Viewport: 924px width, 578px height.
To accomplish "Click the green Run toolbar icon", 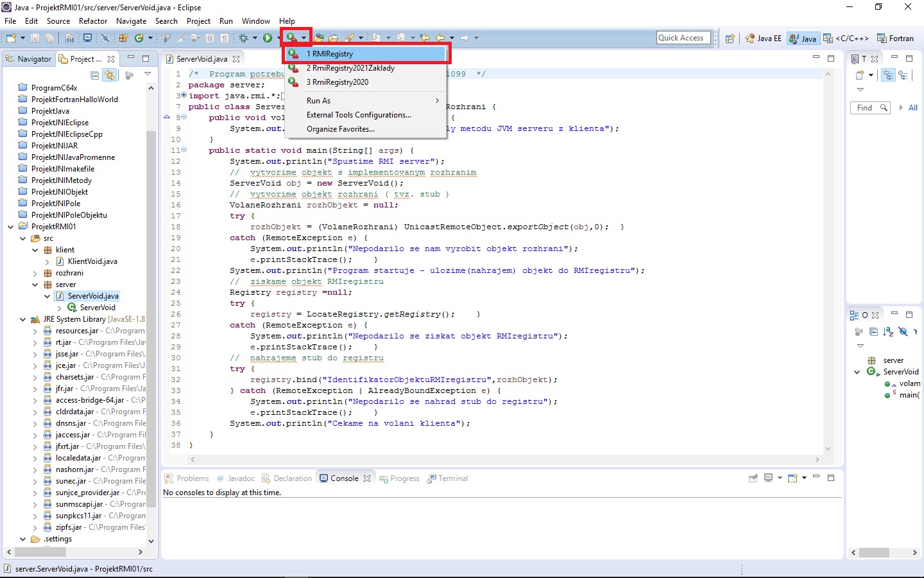I will pyautogui.click(x=268, y=37).
